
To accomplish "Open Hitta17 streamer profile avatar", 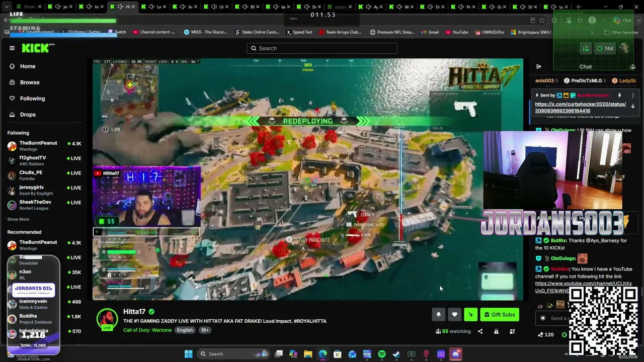I will 107,319.
